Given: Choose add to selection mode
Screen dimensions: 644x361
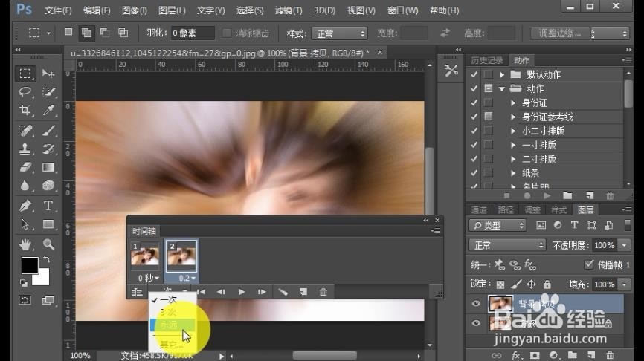Looking at the screenshot, I should click(86, 33).
